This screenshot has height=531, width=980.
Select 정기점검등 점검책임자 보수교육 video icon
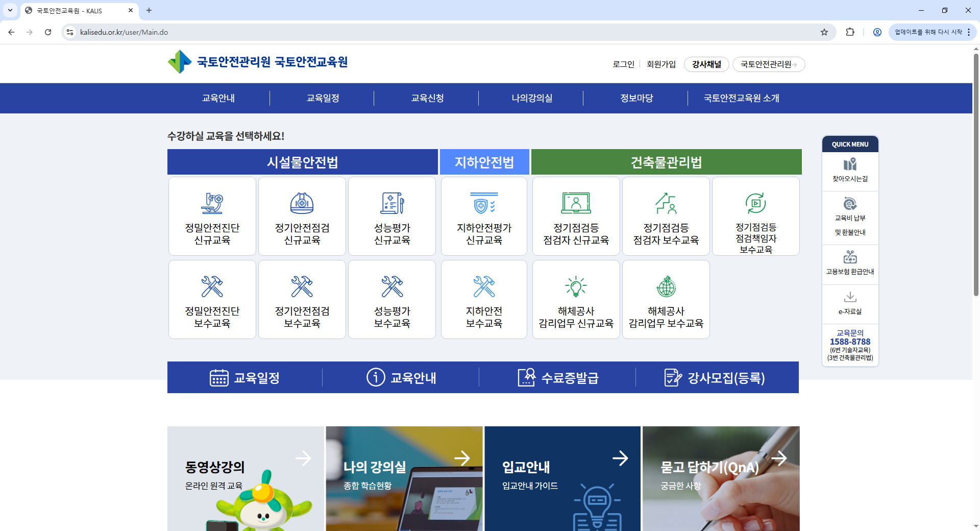[756, 203]
